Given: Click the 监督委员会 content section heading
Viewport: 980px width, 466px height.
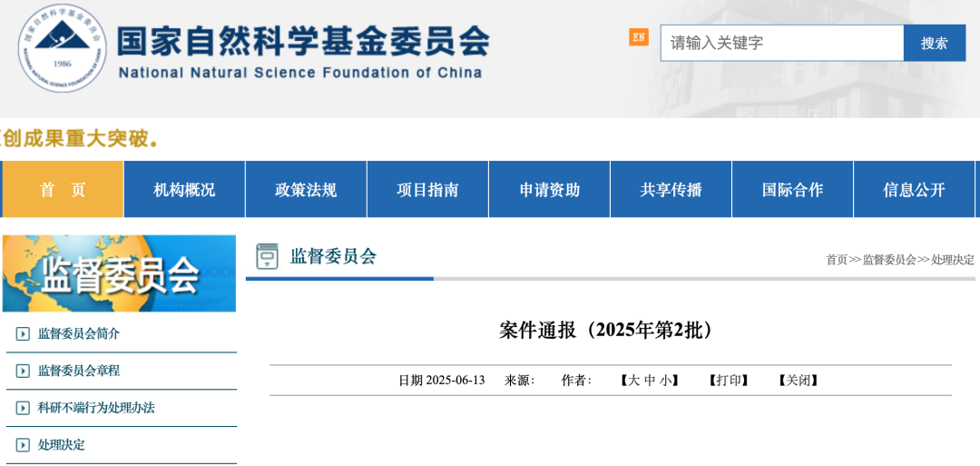Looking at the screenshot, I should point(333,256).
